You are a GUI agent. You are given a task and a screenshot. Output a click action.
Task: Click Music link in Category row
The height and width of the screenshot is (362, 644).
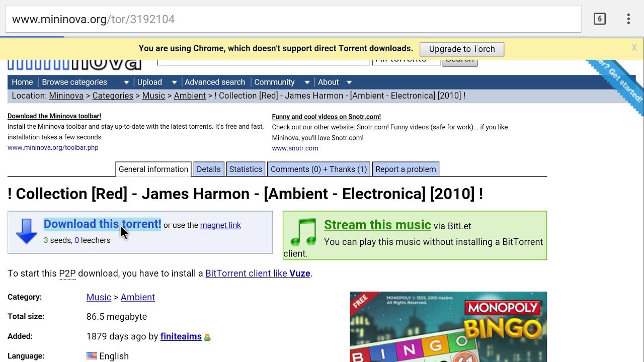99,297
